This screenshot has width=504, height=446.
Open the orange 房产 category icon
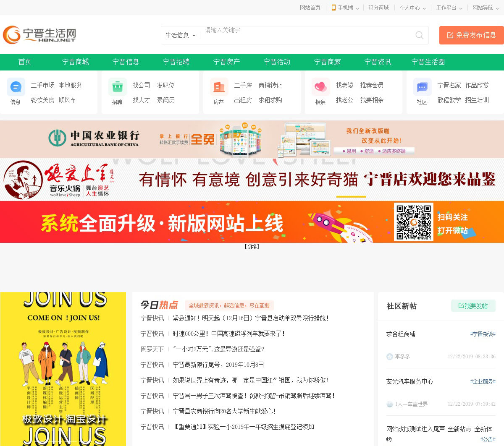click(x=219, y=87)
